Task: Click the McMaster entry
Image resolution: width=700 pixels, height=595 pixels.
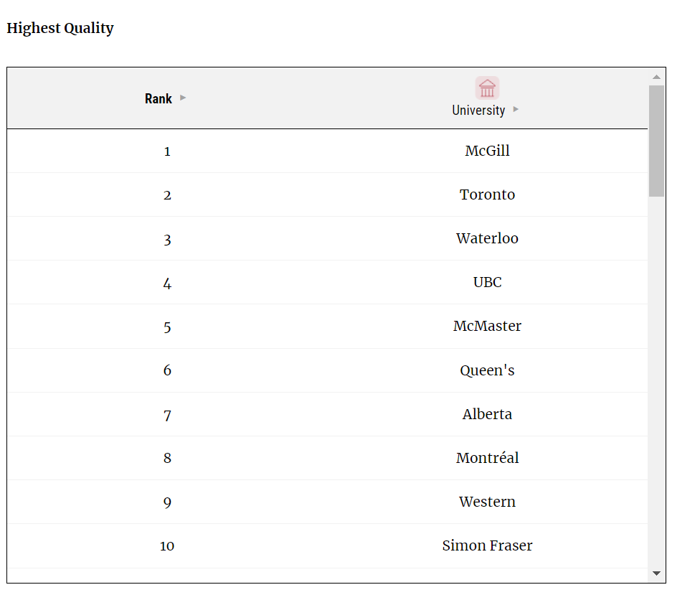Action: pos(487,326)
